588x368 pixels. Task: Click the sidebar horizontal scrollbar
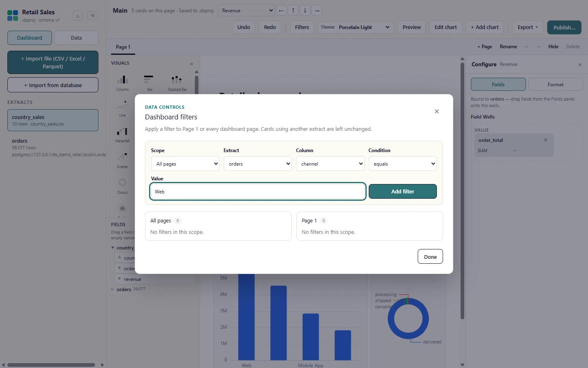[51, 365]
